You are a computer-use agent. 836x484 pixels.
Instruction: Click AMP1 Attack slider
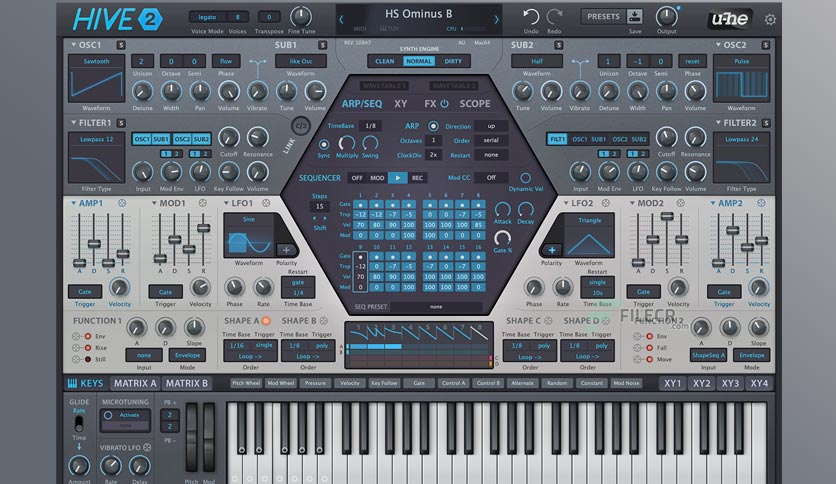click(79, 263)
